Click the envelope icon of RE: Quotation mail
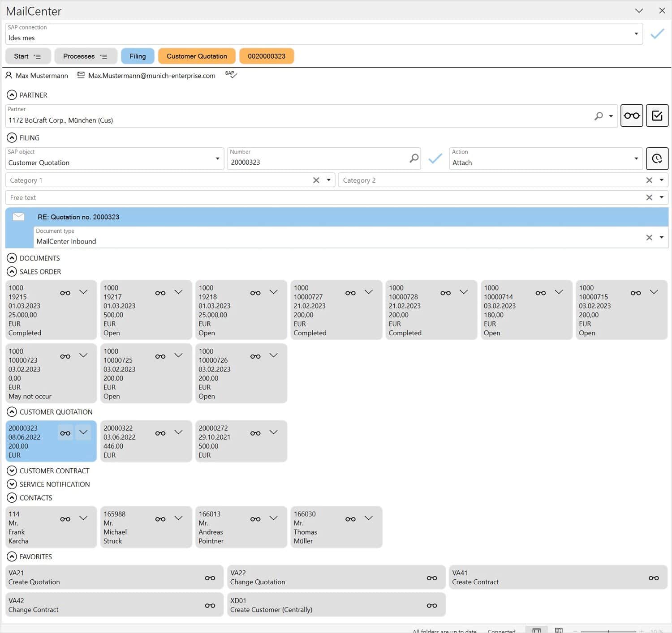Image resolution: width=672 pixels, height=633 pixels. pyautogui.click(x=18, y=217)
